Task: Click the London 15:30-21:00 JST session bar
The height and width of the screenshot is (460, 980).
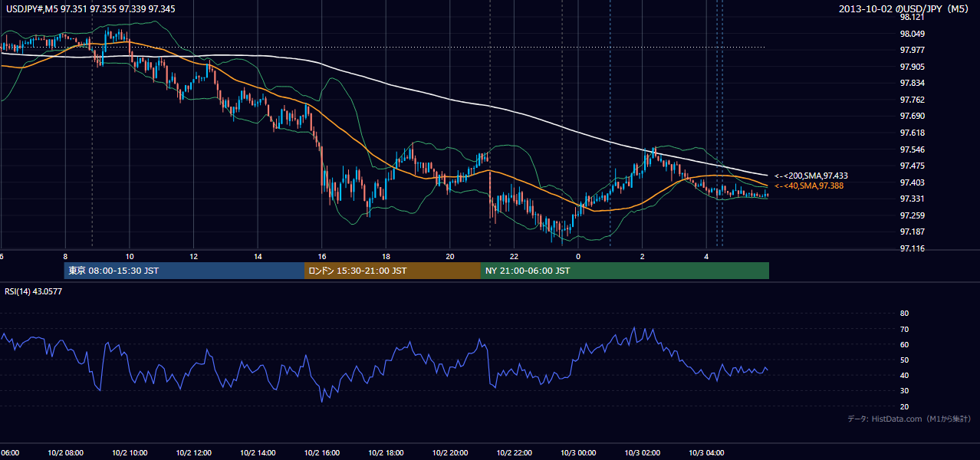Action: (x=393, y=271)
